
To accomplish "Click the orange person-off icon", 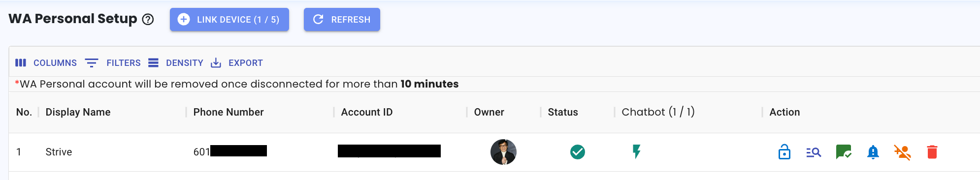I will (x=903, y=152).
